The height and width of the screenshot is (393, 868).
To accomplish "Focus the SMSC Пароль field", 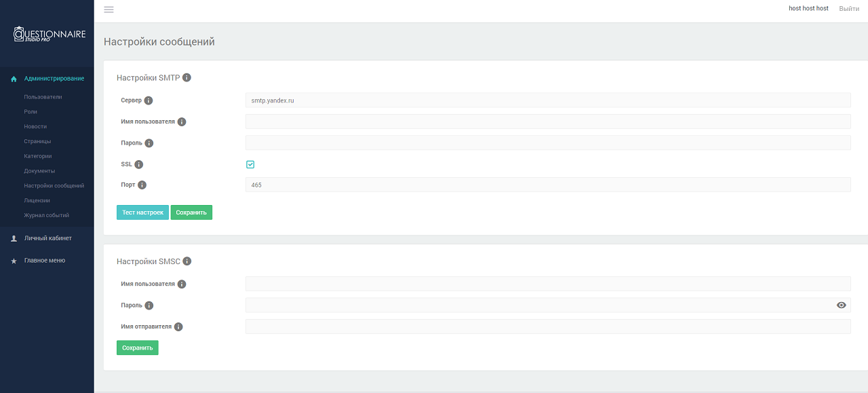I will tap(548, 305).
